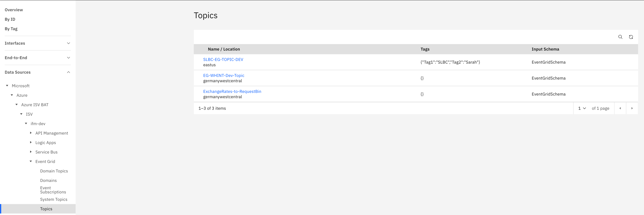Collapse the Microsoft tree node arrow
644x215 pixels.
[7, 86]
